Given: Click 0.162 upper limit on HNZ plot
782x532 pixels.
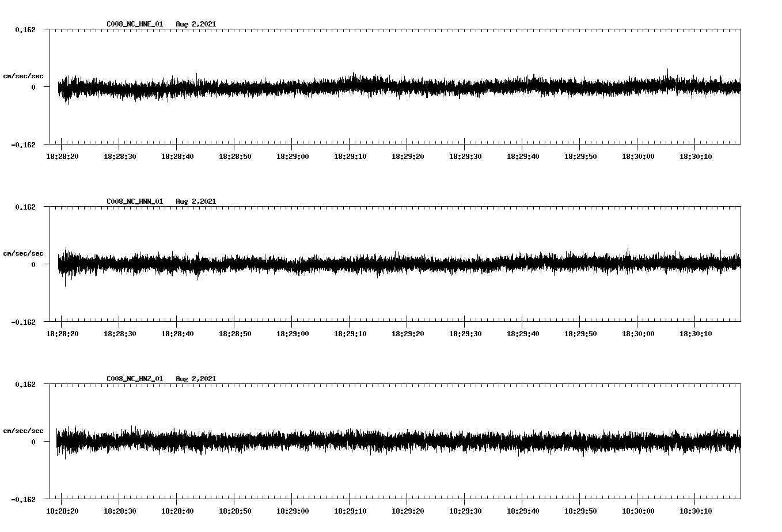Looking at the screenshot, I should click(x=25, y=384).
